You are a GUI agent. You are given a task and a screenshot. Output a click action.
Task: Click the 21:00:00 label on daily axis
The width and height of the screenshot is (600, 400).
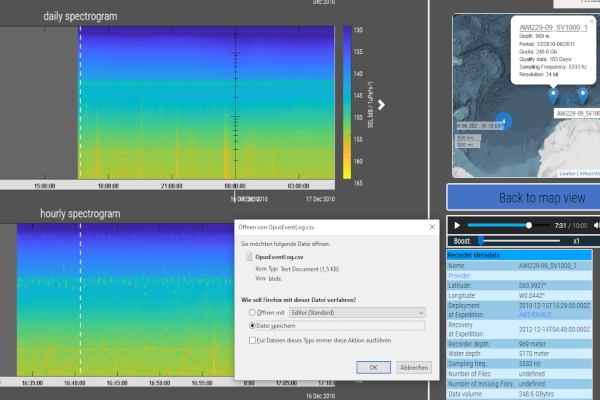[x=171, y=186]
